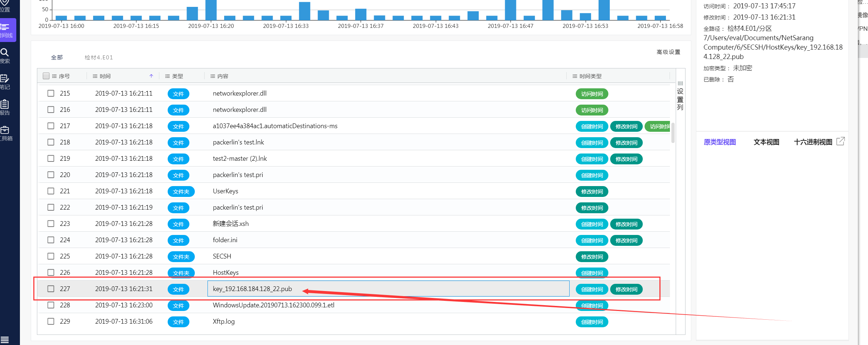The width and height of the screenshot is (868, 345).
Task: Click the 2019-07-13 16:33 timeline label
Action: [286, 26]
